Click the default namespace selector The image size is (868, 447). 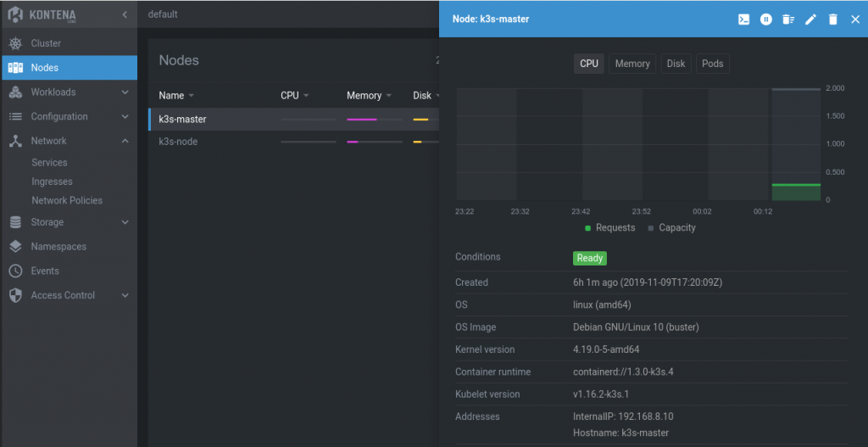point(163,14)
